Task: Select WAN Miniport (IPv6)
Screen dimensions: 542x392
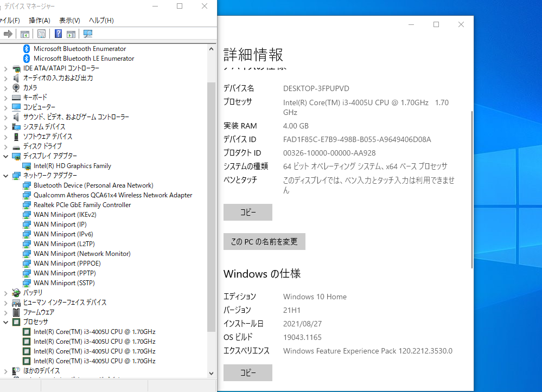Action: (63, 234)
